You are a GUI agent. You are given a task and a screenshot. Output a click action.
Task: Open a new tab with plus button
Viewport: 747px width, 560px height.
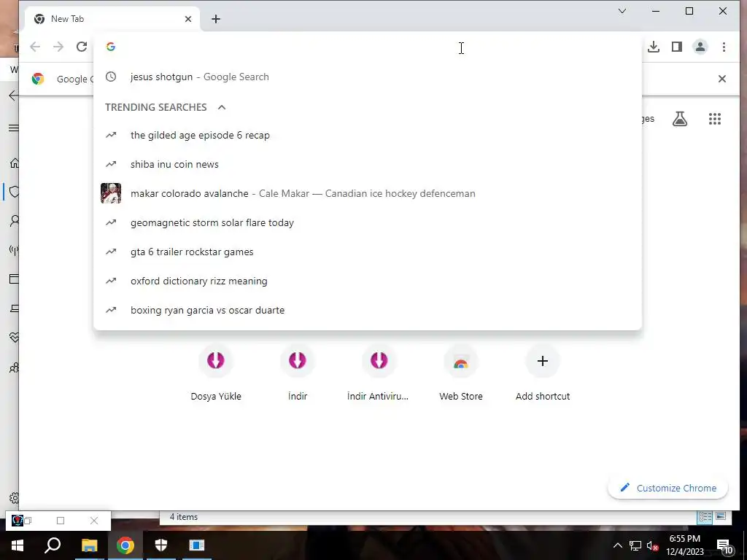click(216, 19)
